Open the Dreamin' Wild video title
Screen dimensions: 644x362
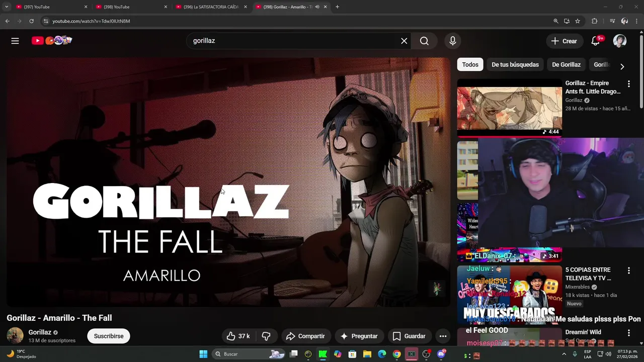click(x=583, y=332)
